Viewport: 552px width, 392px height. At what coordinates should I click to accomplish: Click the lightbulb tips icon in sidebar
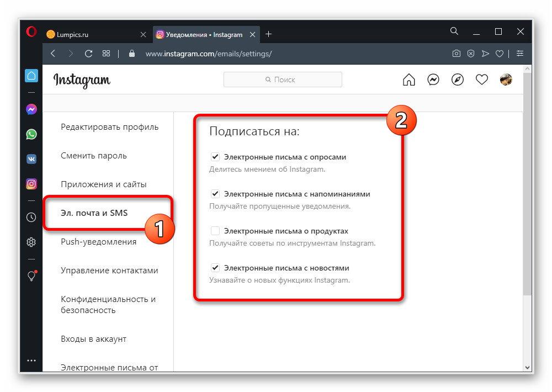point(31,276)
